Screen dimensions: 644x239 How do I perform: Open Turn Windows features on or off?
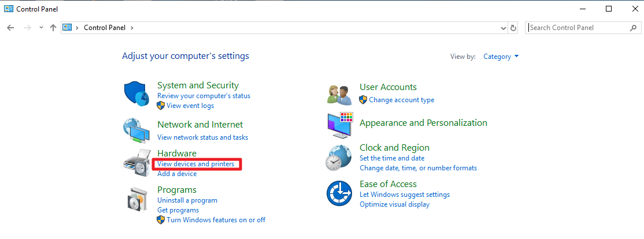coord(216,220)
